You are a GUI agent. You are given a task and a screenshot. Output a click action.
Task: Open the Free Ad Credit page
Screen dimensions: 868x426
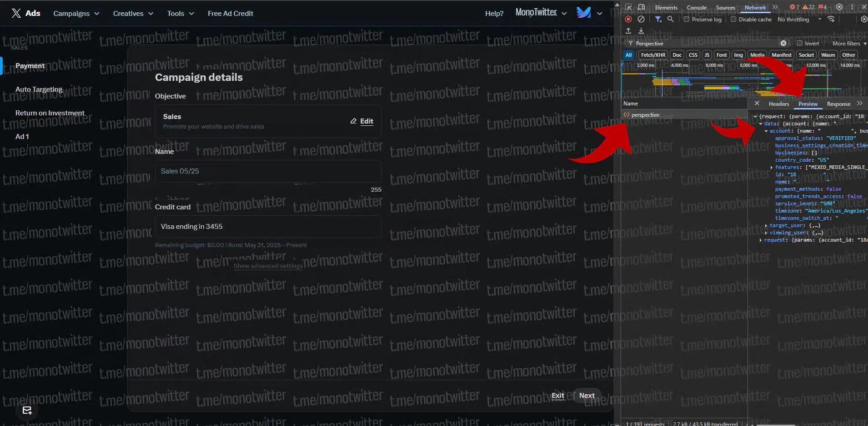click(x=231, y=14)
